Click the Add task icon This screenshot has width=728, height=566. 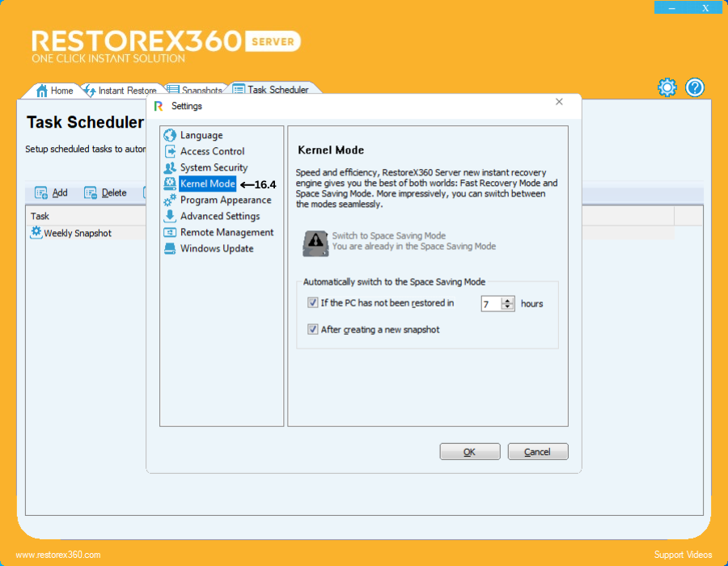pyautogui.click(x=41, y=193)
